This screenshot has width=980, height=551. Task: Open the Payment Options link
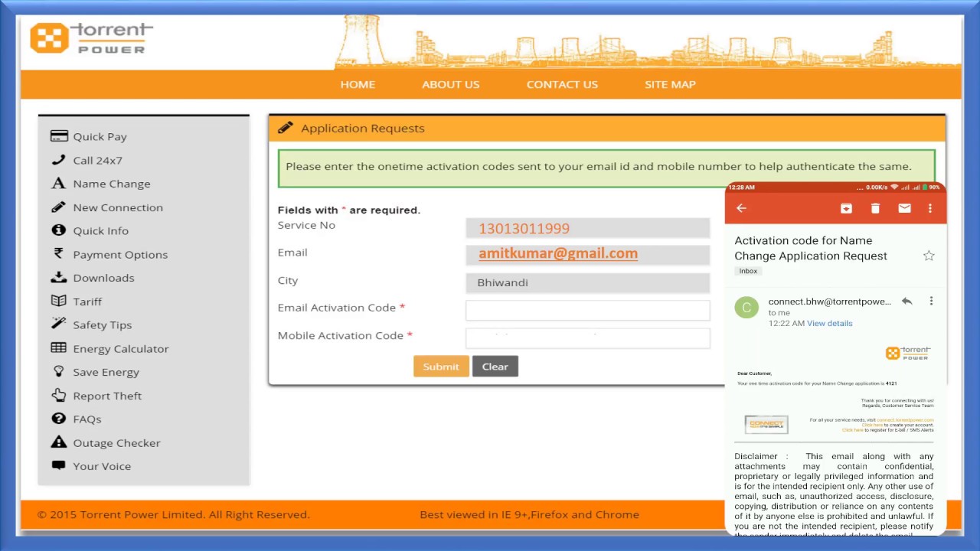click(x=120, y=254)
